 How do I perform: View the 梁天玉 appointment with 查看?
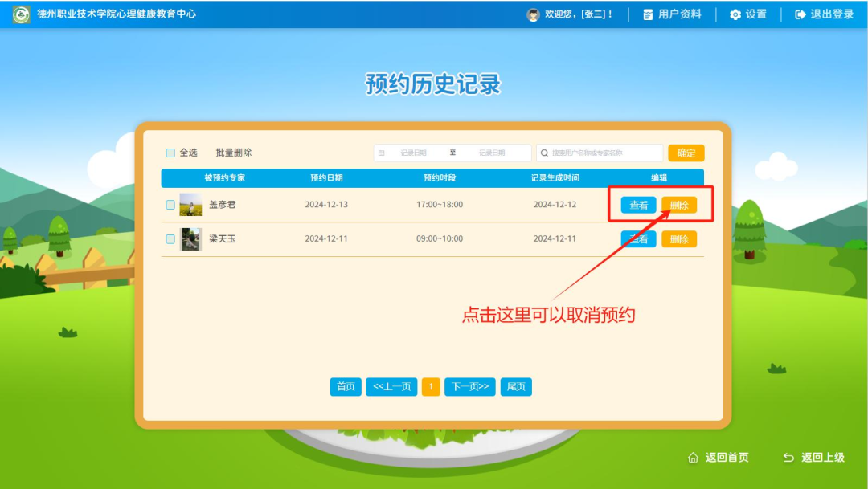(x=638, y=239)
